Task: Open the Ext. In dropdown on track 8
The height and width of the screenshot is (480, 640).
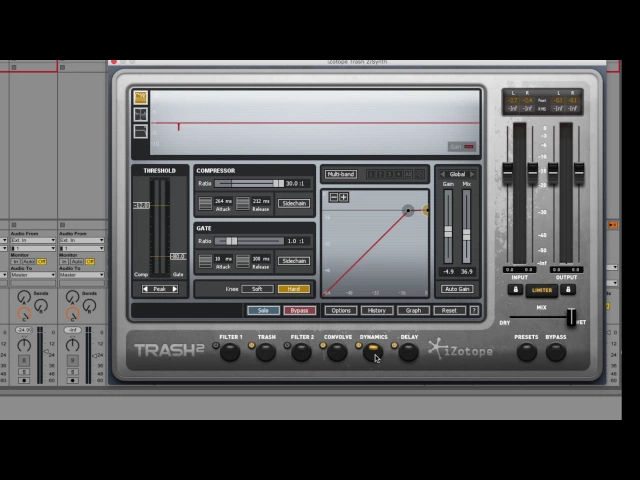Action: 33,240
